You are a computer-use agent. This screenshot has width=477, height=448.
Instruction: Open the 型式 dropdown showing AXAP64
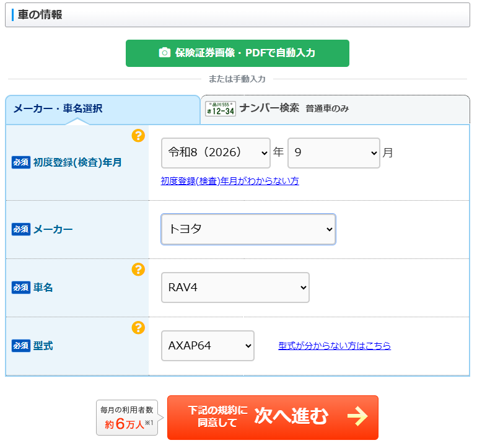pos(208,346)
